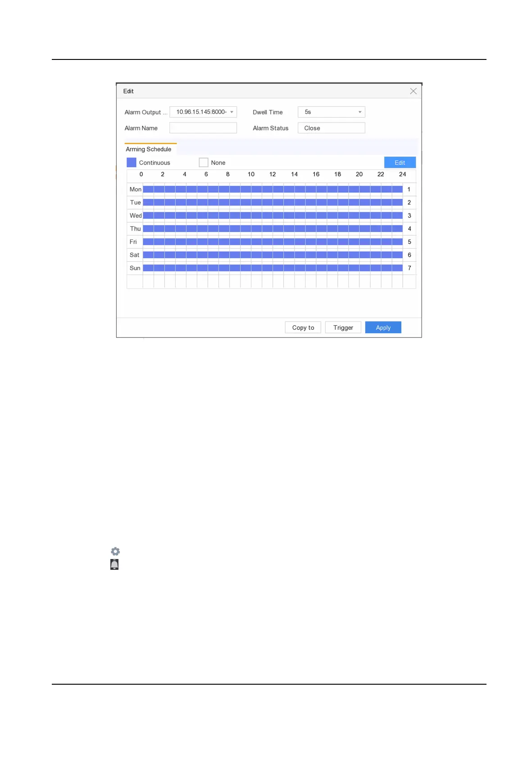Click the Copy to button

pyautogui.click(x=303, y=327)
